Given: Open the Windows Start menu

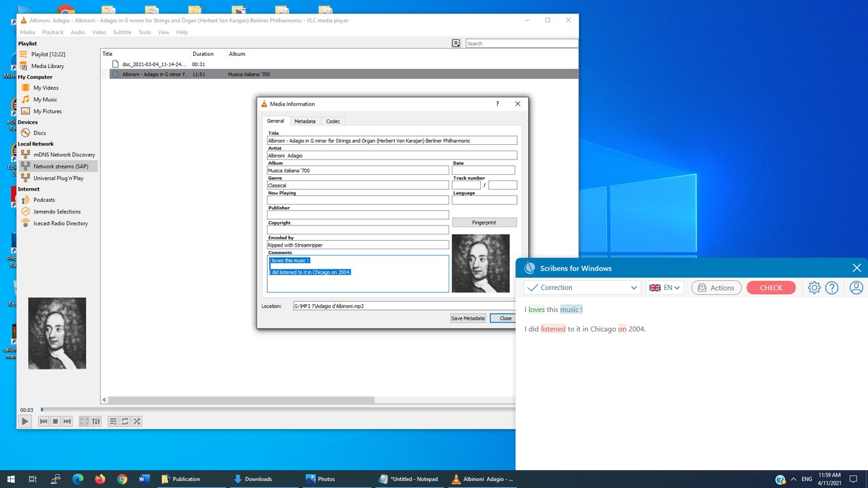Looking at the screenshot, I should (11, 479).
